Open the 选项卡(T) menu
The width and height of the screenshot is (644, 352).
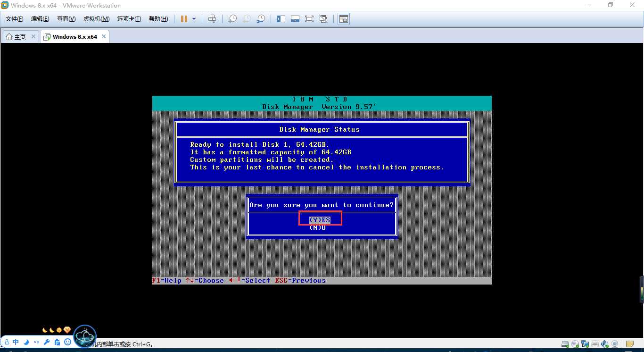129,19
